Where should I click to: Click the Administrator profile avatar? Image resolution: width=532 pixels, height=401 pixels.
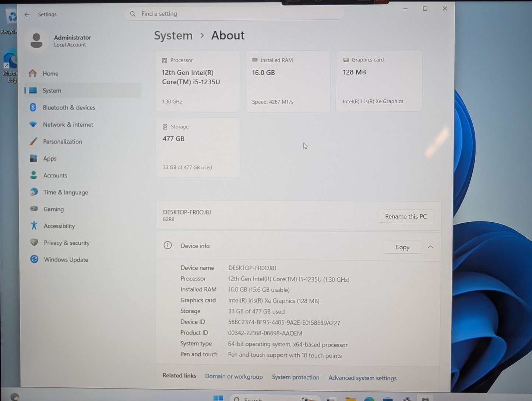(x=36, y=41)
